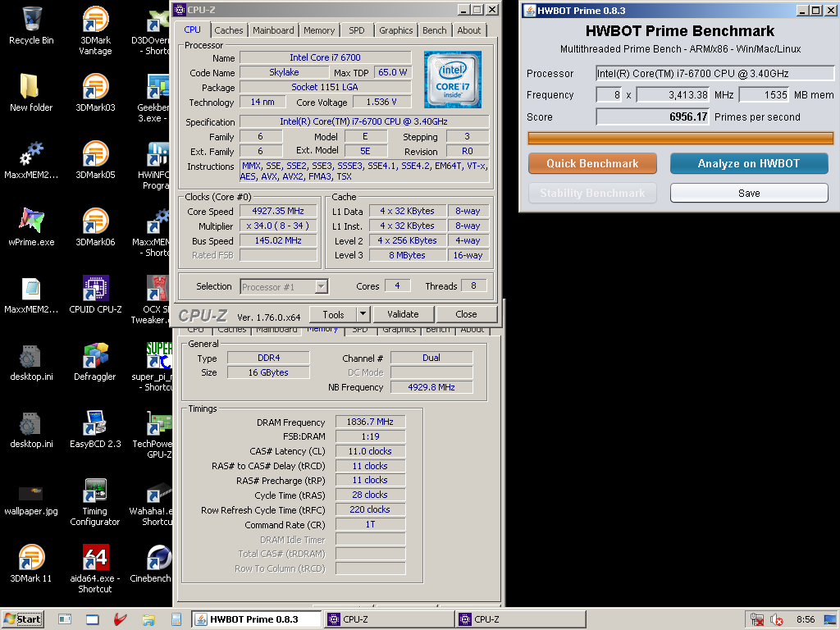Viewport: 840px width, 630px height.
Task: Click the Stability Benchmark button
Action: coord(592,193)
